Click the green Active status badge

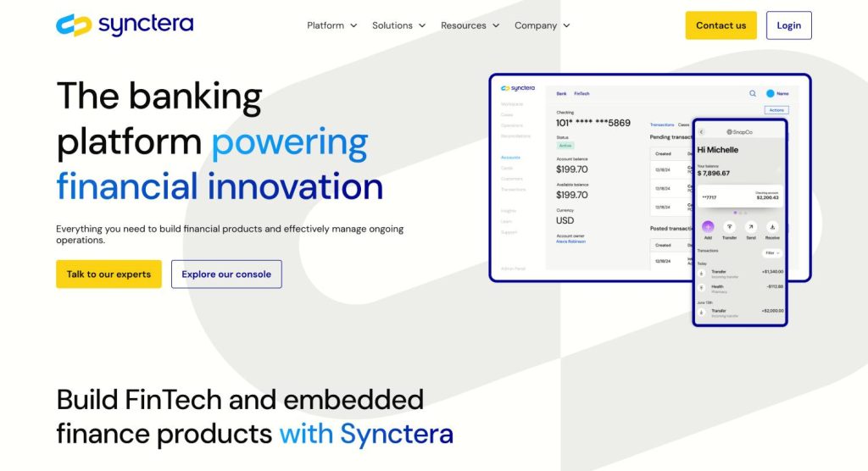click(x=565, y=146)
